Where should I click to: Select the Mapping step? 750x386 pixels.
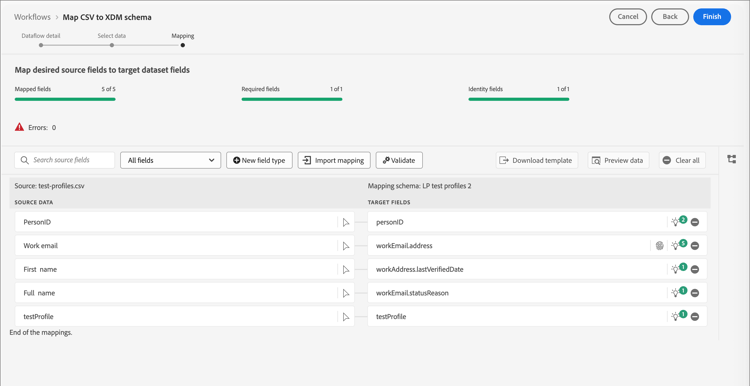tap(183, 45)
